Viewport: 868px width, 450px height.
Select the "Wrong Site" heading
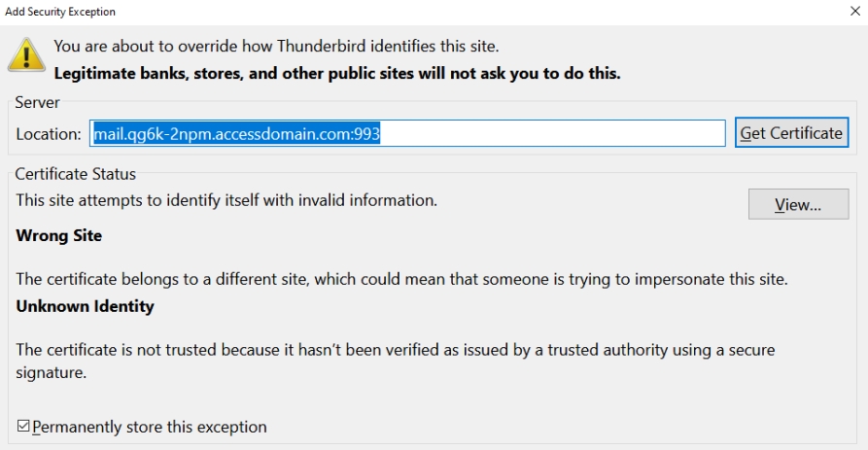(x=59, y=235)
